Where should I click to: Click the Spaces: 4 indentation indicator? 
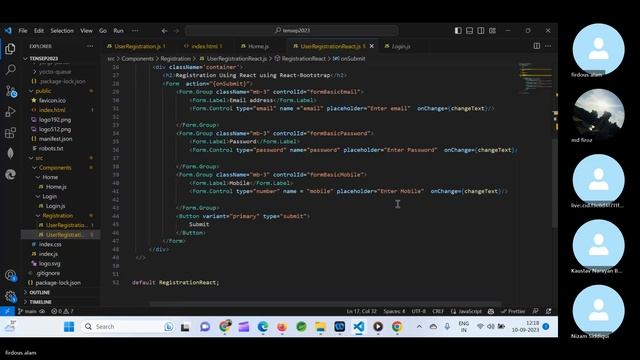[394, 311]
